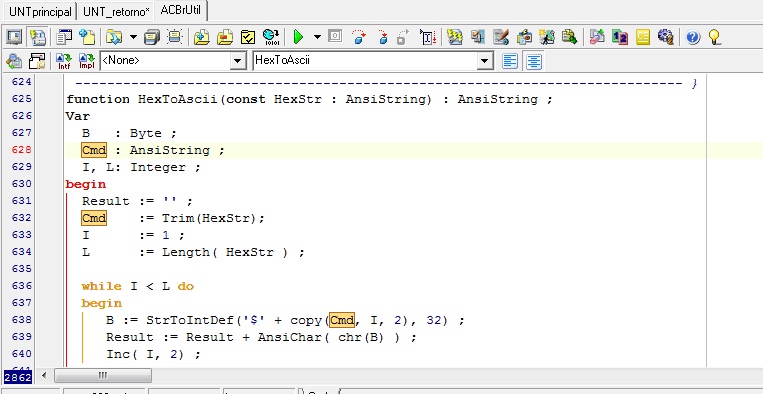Jump to interface with Intf icon
This screenshot has height=394, width=763.
(x=64, y=61)
